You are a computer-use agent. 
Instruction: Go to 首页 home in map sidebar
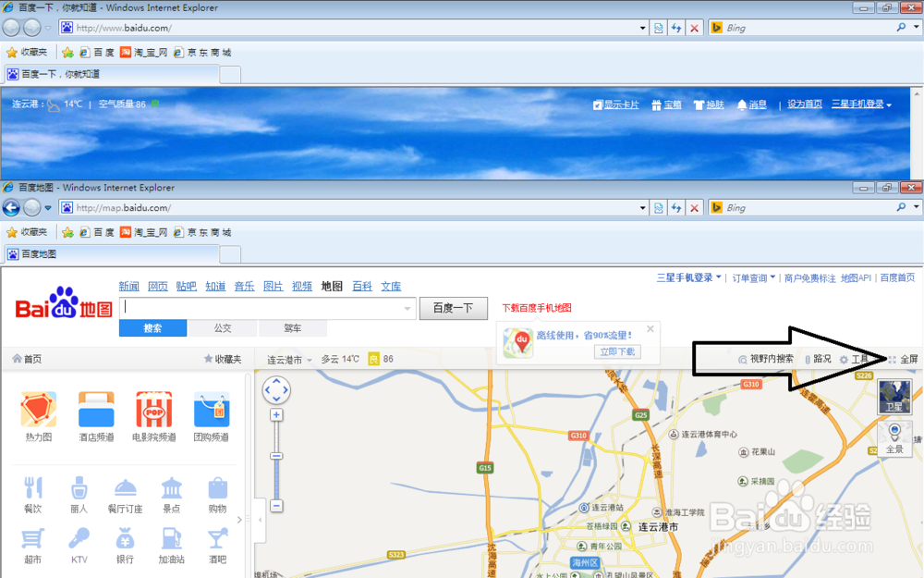pos(27,359)
